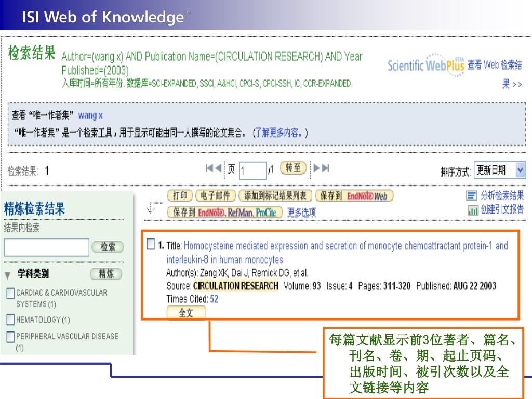Click the analyze results list icon
Image resolution: width=532 pixels, height=399 pixels.
[472, 196]
